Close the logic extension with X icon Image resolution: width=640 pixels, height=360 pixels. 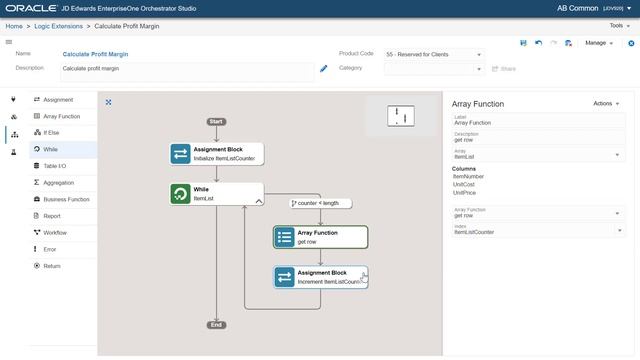tap(631, 43)
